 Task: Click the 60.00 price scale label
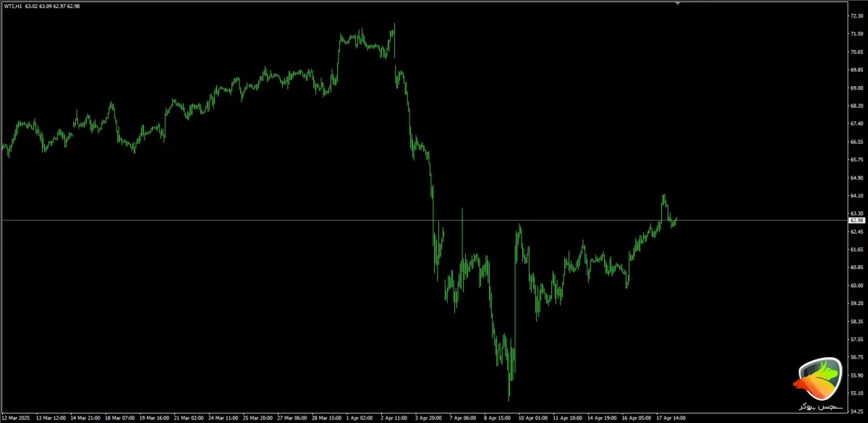pos(857,285)
